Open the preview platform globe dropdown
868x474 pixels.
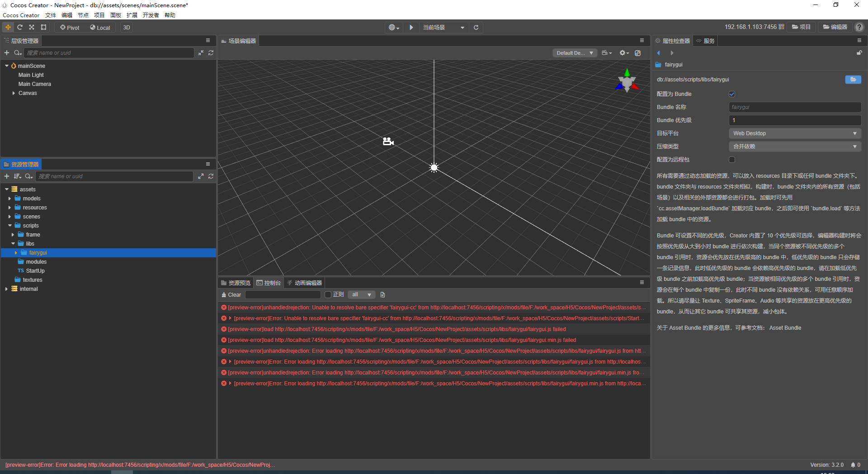[x=394, y=28]
